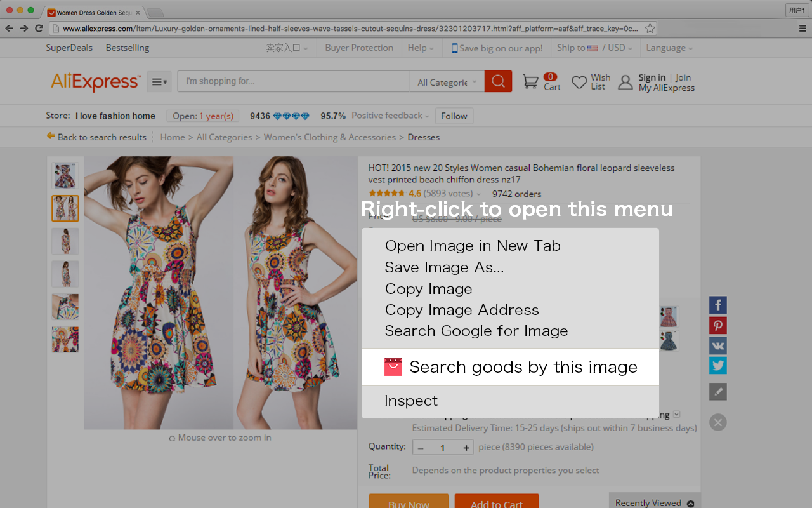Follow the 'I love fashion home' store
812x508 pixels.
454,116
